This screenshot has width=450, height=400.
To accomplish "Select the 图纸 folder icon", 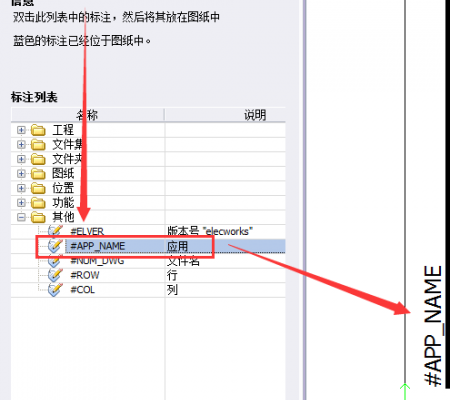I will coord(38,174).
